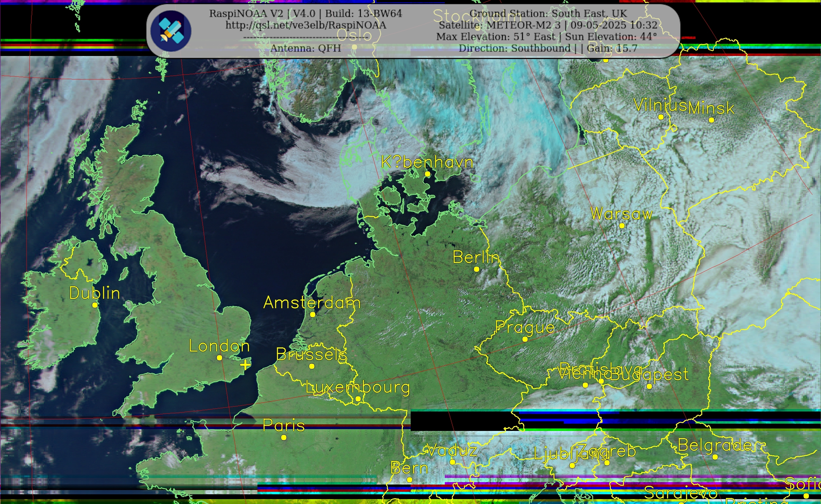Click the Bern map label
Screen dimensions: 821x504
coord(410,468)
